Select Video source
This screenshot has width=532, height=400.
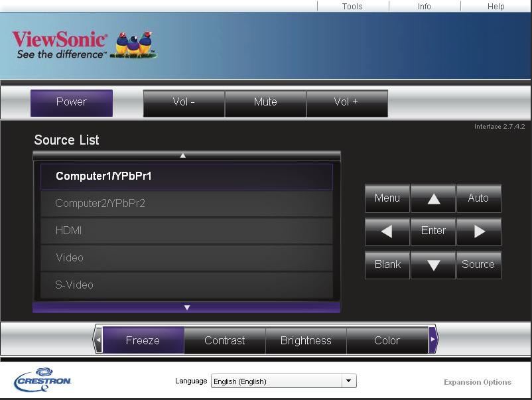186,258
